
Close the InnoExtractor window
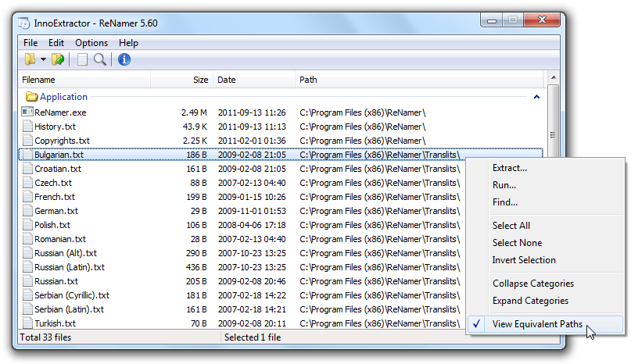542,20
